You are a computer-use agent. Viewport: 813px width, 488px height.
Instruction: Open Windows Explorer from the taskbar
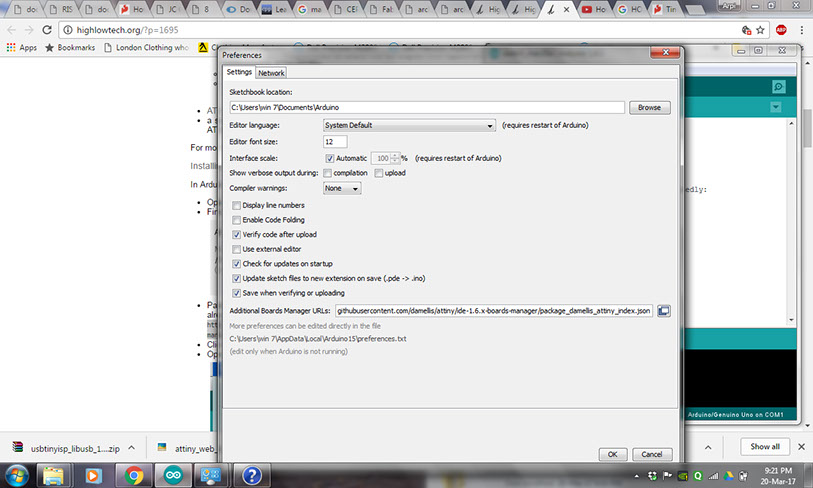pos(53,475)
